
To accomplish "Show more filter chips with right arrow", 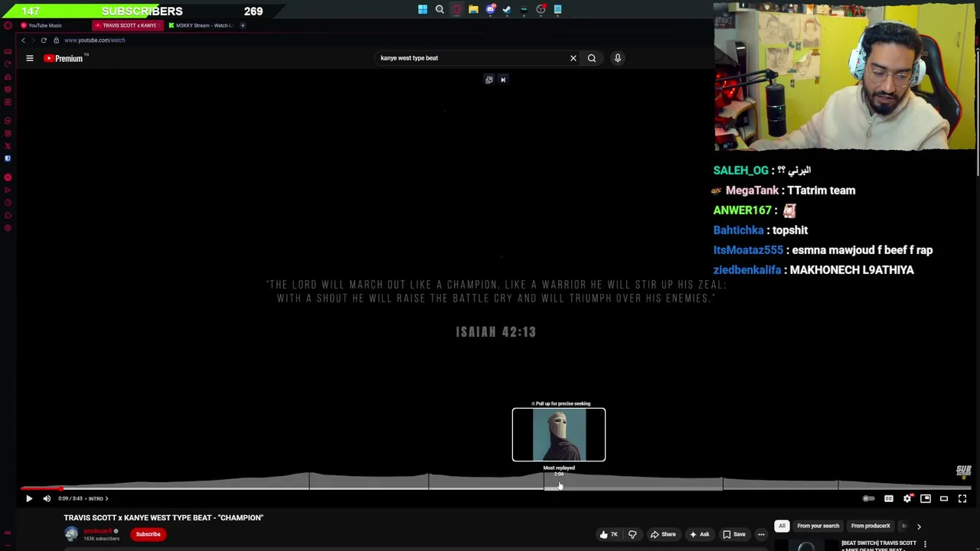I will tap(919, 526).
